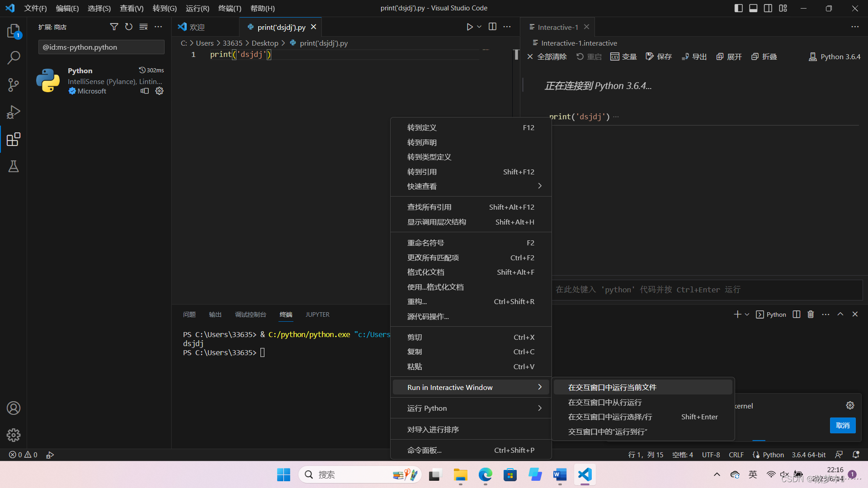The height and width of the screenshot is (488, 868).
Task: Toggle the bottom panel layout button
Action: pos(753,8)
